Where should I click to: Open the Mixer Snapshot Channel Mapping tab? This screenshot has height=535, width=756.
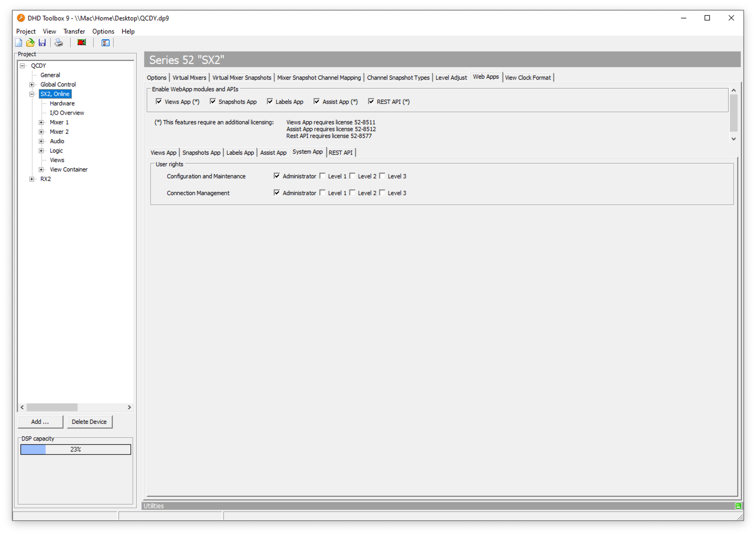319,77
